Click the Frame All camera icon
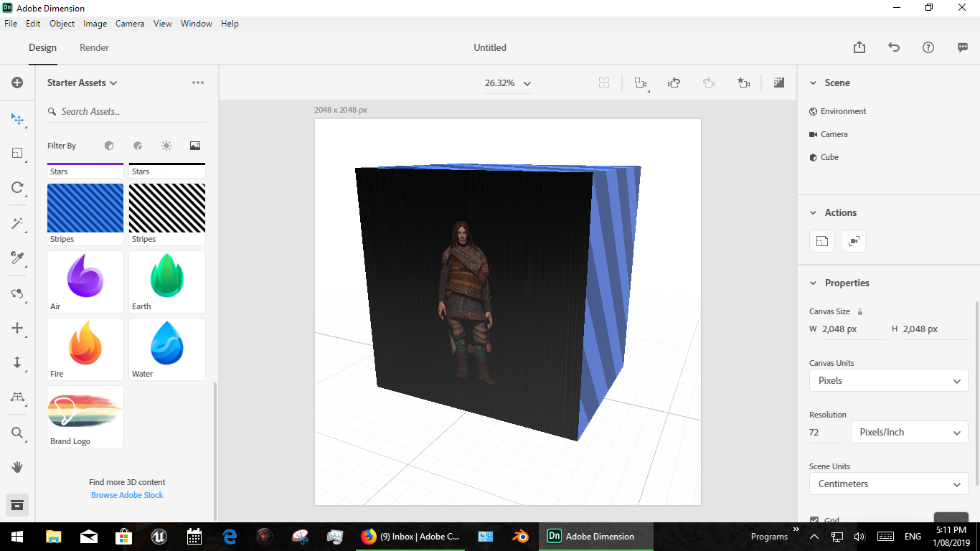This screenshot has width=980, height=551. coord(641,83)
